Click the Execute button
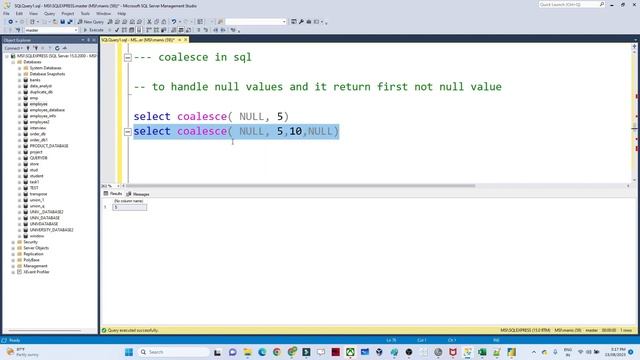This screenshot has height=360, width=640. pyautogui.click(x=93, y=30)
